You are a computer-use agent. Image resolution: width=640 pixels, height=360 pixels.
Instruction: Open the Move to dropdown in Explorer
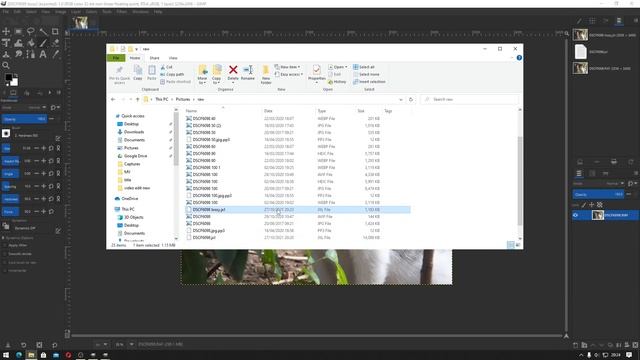point(202,74)
